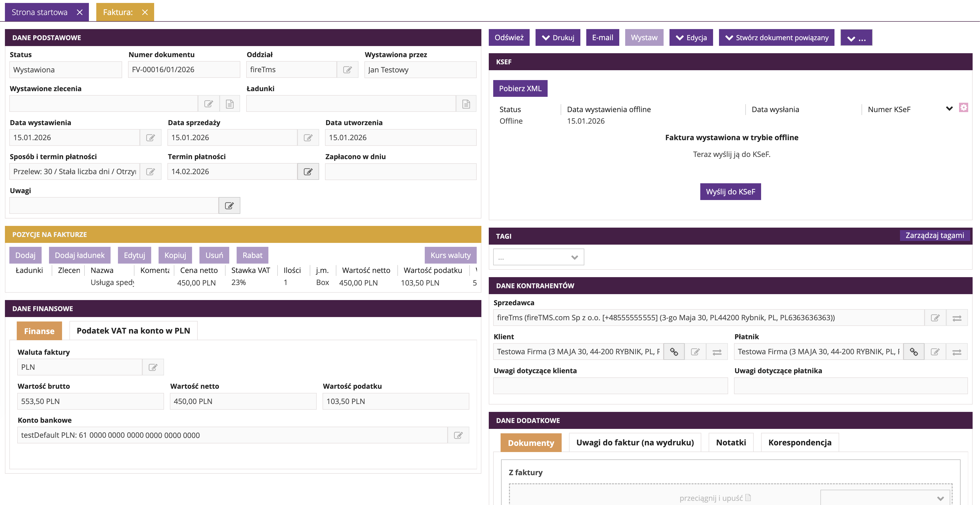This screenshot has height=505, width=980.
Task: Expand the KSeF columns chevron
Action: pyautogui.click(x=949, y=108)
